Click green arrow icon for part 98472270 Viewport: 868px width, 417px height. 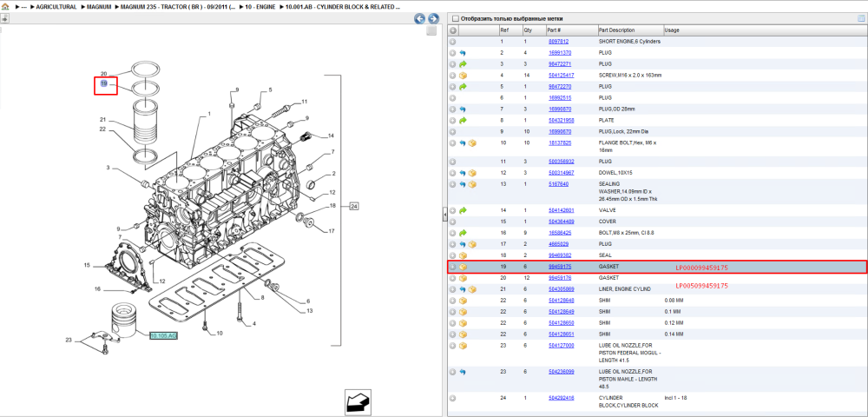463,87
